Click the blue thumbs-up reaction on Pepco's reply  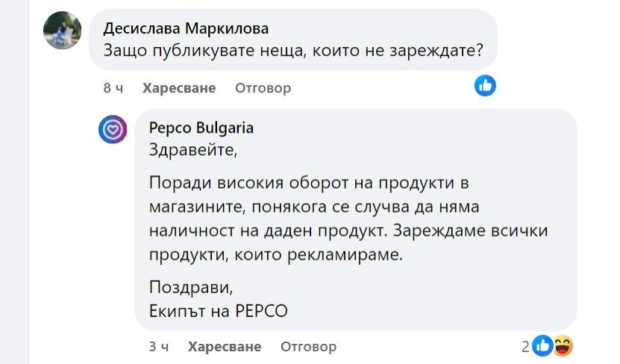[542, 345]
